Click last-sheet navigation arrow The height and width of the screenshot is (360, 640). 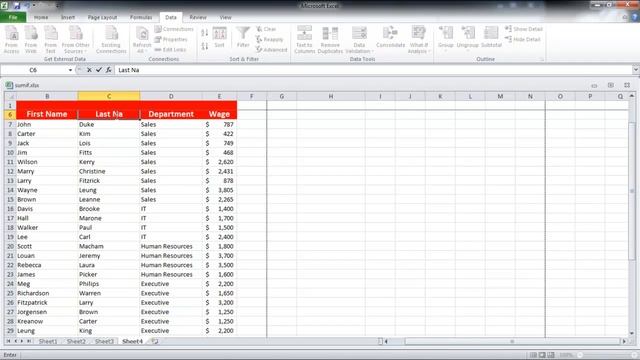[29, 341]
